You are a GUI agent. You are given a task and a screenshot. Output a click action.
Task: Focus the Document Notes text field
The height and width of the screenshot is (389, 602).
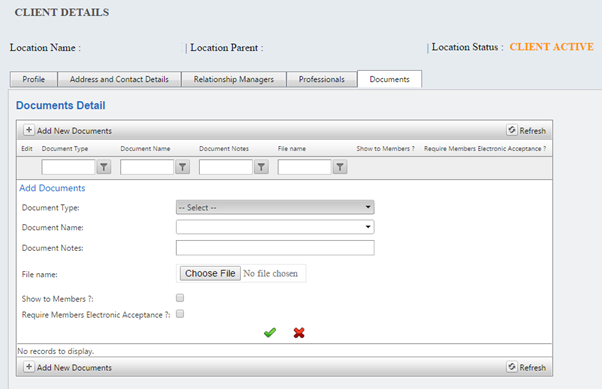(275, 248)
